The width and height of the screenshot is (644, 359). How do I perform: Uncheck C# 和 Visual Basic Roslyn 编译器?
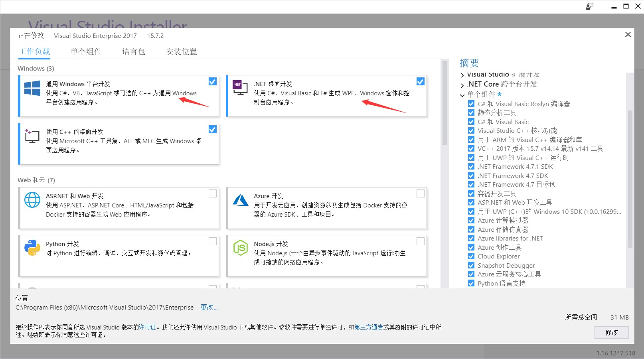click(471, 104)
